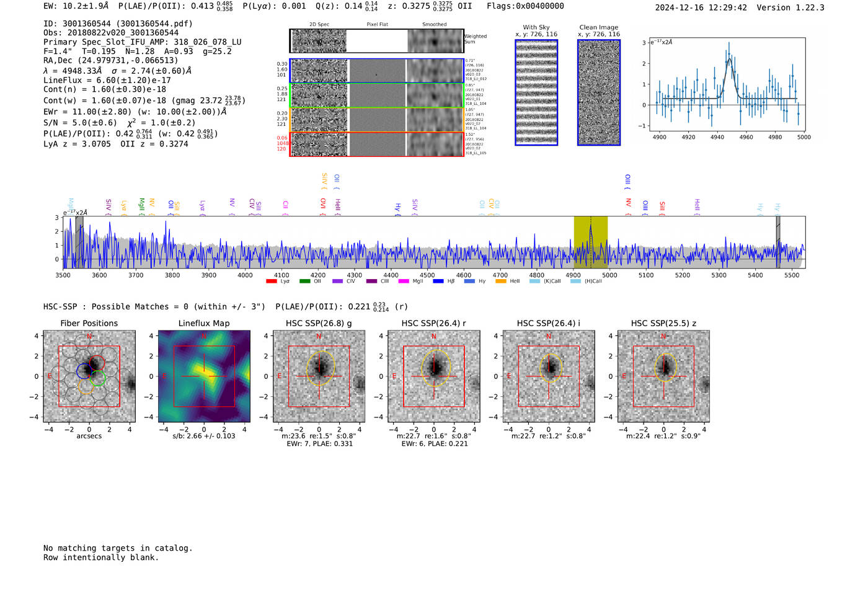Click the EW: 10.2±1.9Å header value
868x591 pixels.
(76, 6)
